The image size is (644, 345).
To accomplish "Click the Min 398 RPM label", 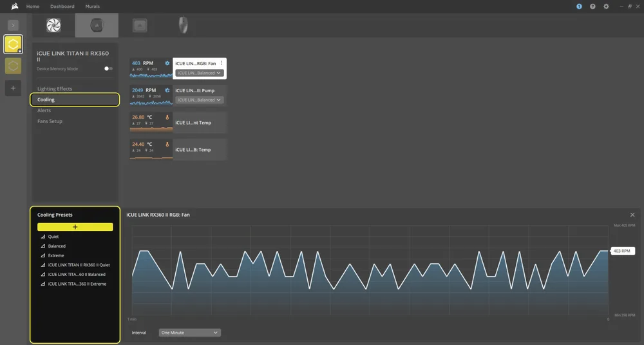I will (x=625, y=315).
